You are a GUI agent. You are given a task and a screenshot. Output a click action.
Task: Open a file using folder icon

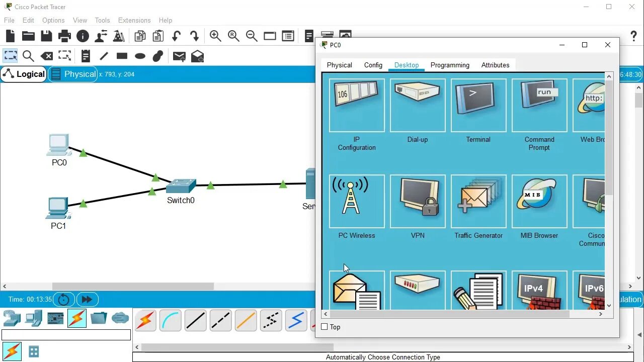click(x=28, y=36)
